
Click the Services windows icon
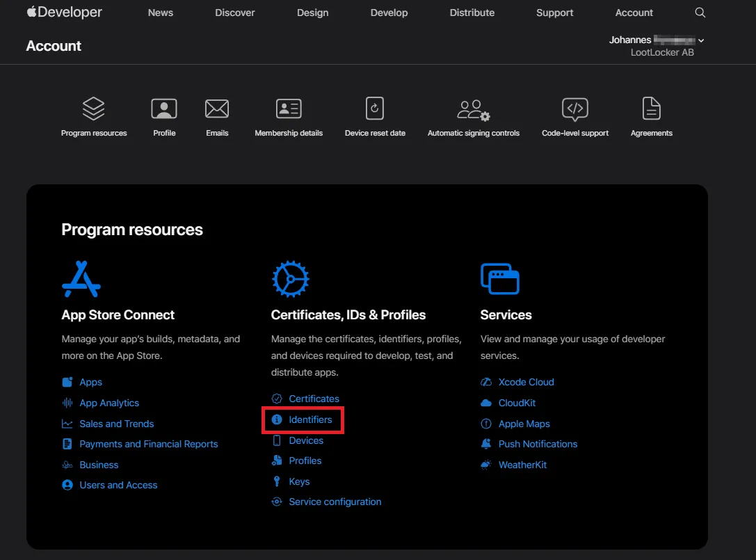[500, 279]
